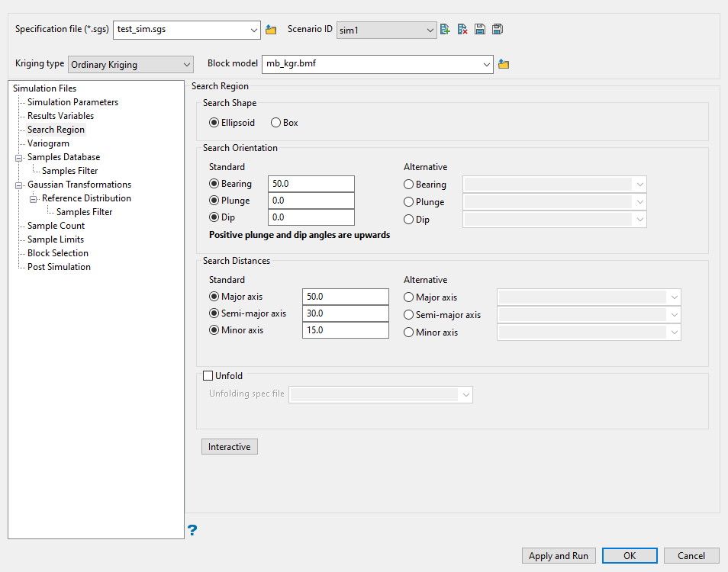Click the add new scenario icon
The width and height of the screenshot is (728, 572).
click(446, 30)
